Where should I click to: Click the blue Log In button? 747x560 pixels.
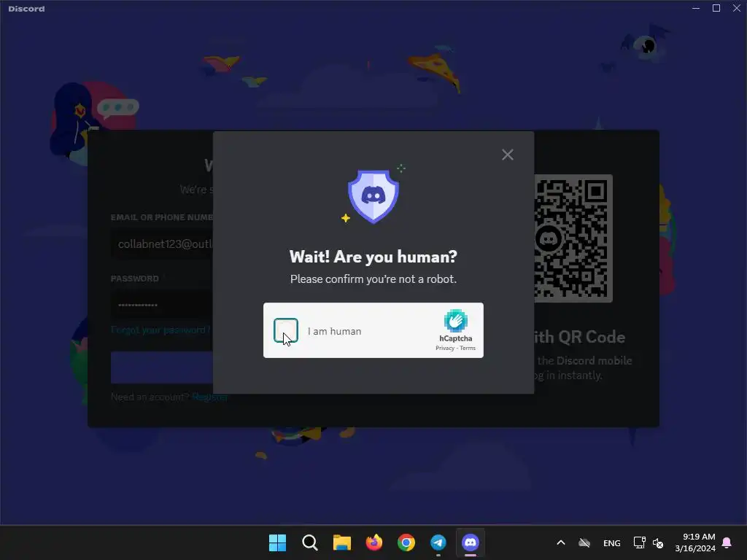click(x=162, y=367)
